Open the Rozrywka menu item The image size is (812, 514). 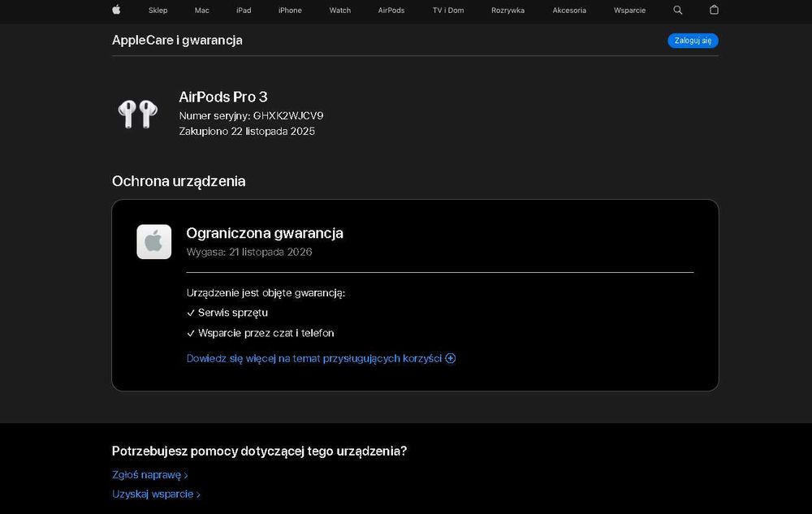pyautogui.click(x=508, y=11)
